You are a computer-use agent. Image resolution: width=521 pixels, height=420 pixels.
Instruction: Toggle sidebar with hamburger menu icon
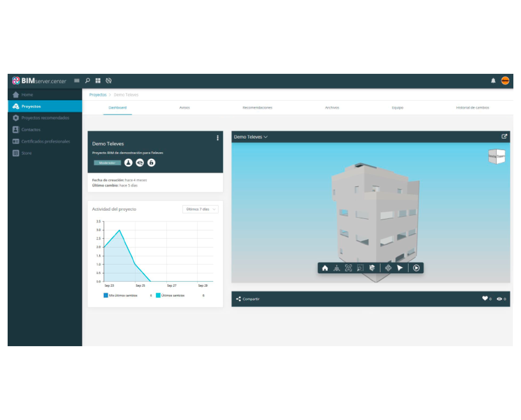(77, 80)
